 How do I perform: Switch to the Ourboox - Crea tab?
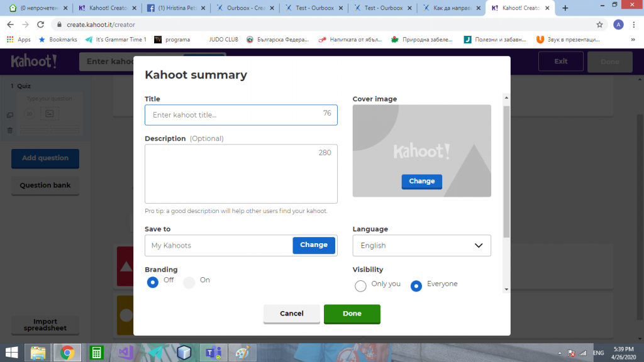point(245,8)
